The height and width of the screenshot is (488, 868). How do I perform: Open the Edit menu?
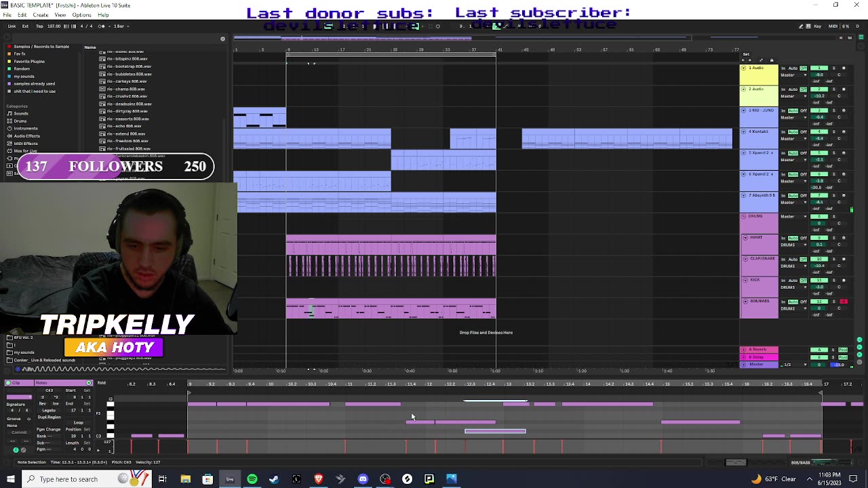(22, 15)
